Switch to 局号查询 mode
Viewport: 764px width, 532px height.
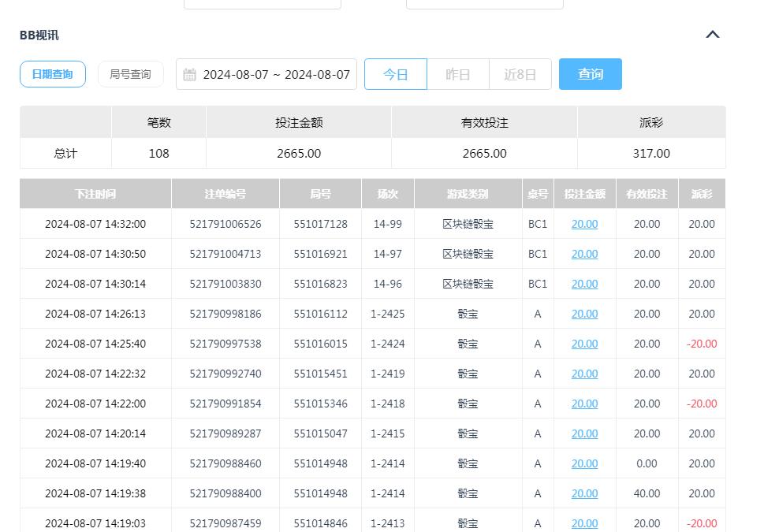(130, 73)
